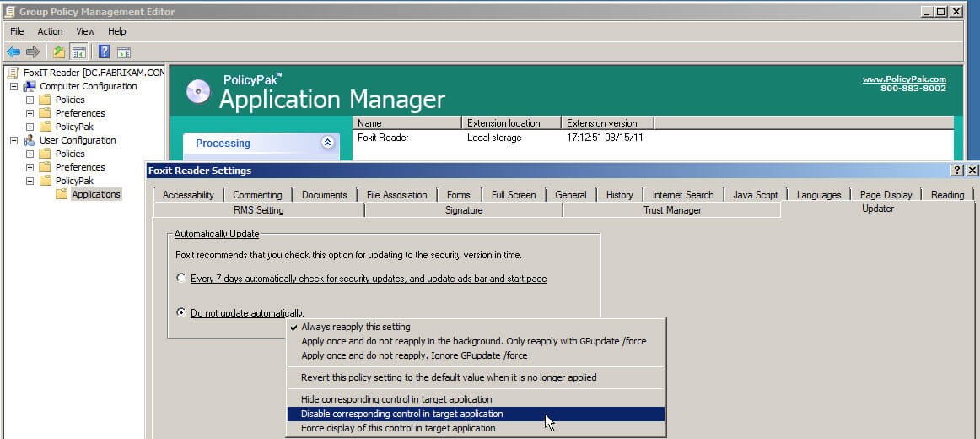Switch to the Signature tab
Screen dimensions: 980x439
[464, 210]
